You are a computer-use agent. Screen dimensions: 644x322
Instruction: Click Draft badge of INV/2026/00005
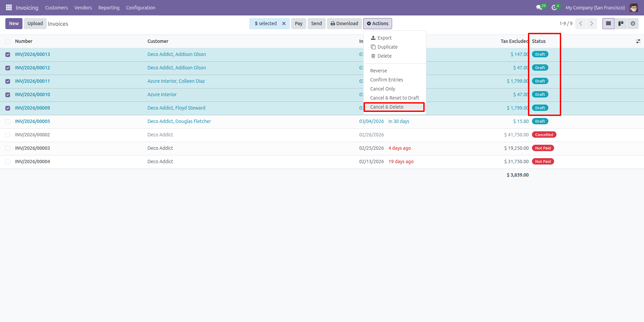[x=540, y=121]
